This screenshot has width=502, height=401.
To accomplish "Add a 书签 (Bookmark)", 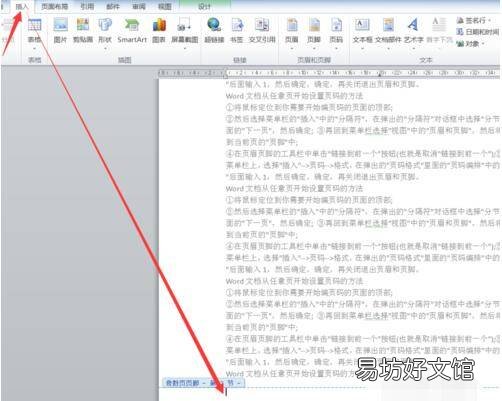I will click(237, 32).
